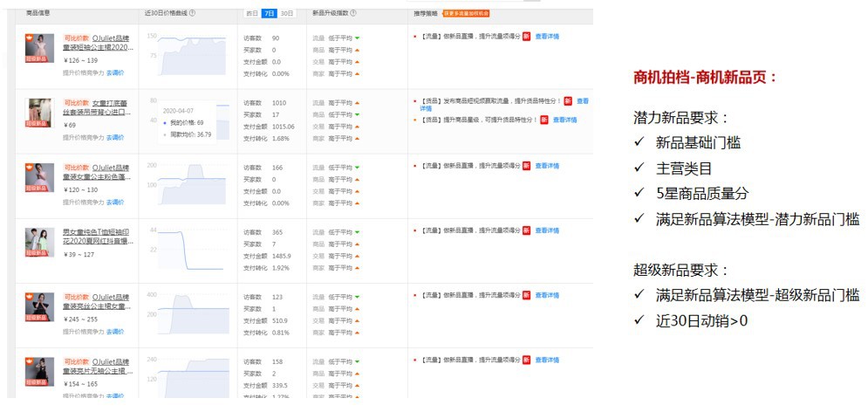Click price curve chart for ¥245 ~ 255 product
This screenshot has width=868, height=412.
tap(188, 313)
